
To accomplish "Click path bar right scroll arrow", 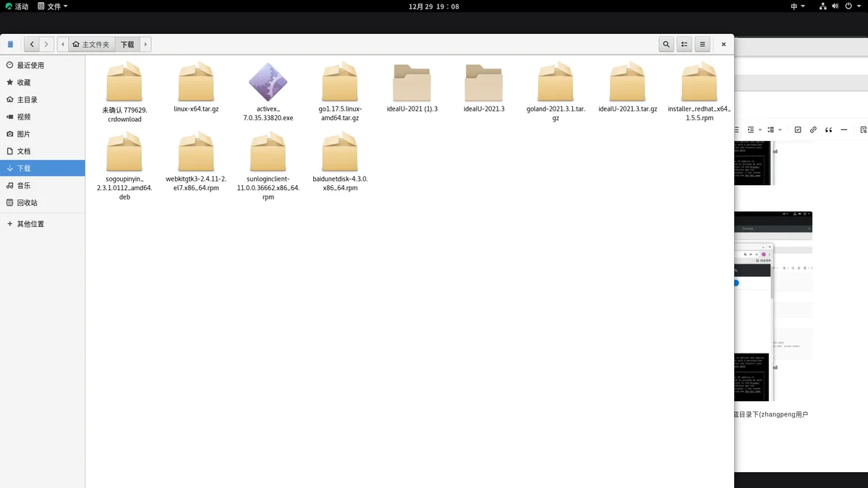I will click(145, 44).
